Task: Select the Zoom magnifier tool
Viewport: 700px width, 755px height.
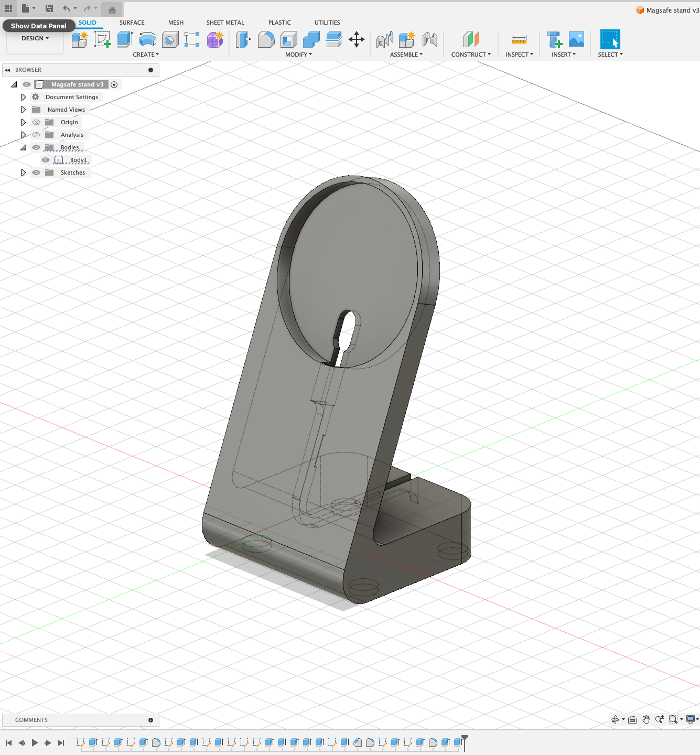Action: [x=660, y=719]
